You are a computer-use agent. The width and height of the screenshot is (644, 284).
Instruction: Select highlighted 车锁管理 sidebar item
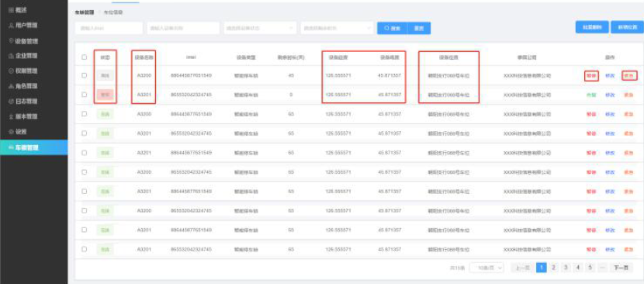33,147
